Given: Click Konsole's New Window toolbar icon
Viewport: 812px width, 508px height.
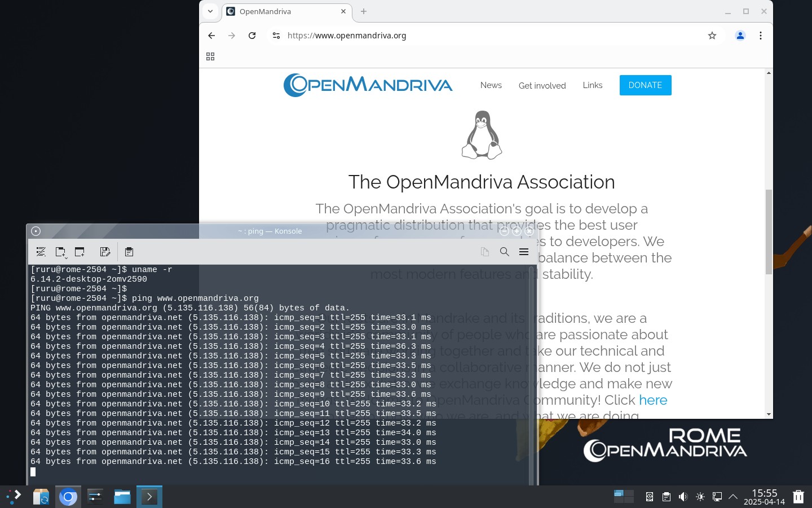Looking at the screenshot, I should click(x=80, y=252).
